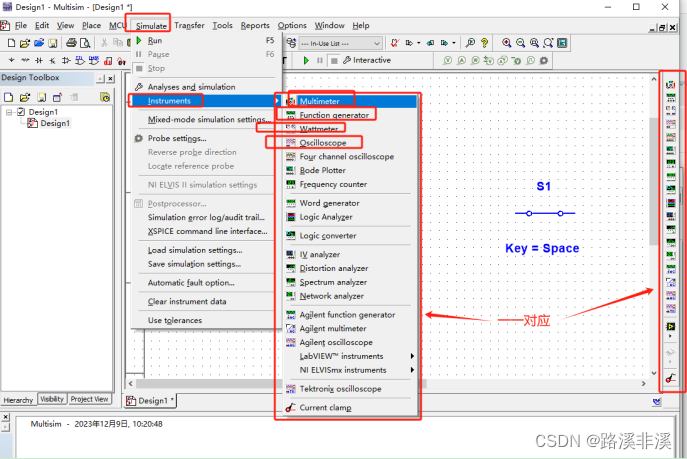Place a diode component from toolbar
Viewport: 687px width, 459px height.
(x=39, y=60)
